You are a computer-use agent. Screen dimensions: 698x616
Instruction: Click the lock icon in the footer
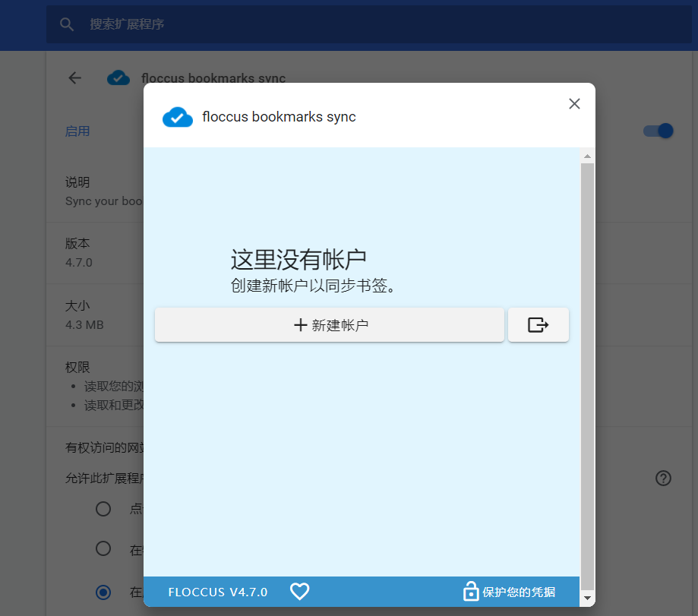471,592
